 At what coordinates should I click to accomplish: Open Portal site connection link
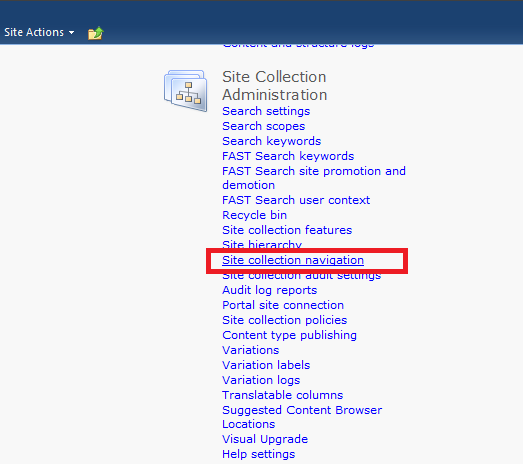click(x=283, y=305)
